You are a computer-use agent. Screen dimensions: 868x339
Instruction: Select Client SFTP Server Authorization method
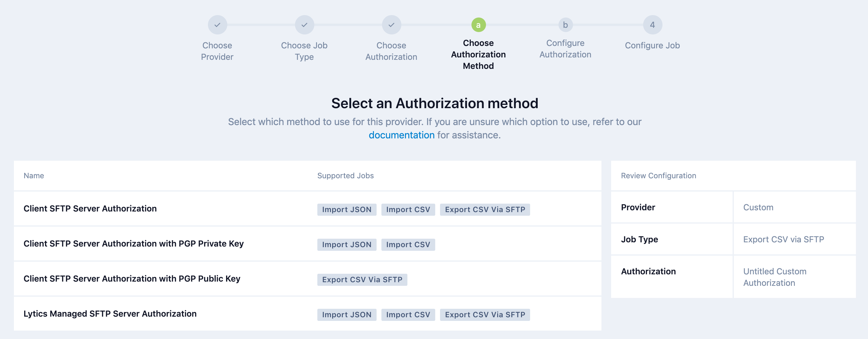(90, 208)
